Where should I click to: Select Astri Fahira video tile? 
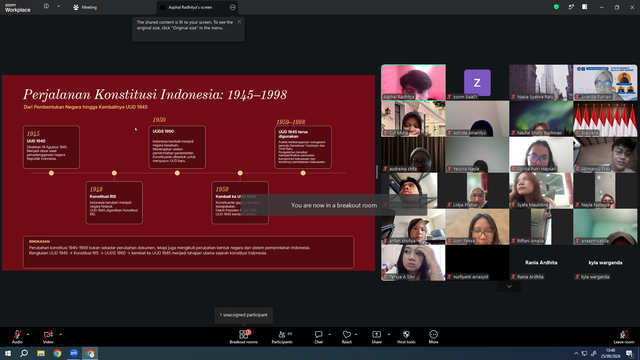pos(477,227)
